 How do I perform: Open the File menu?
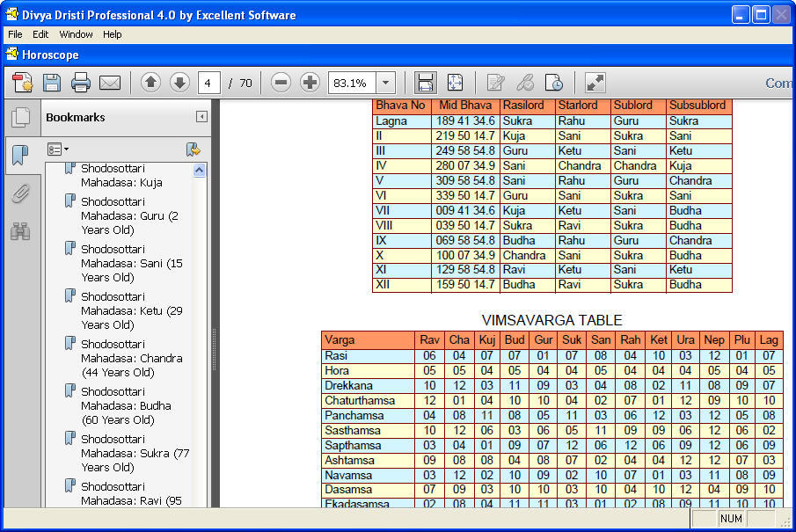pyautogui.click(x=14, y=34)
